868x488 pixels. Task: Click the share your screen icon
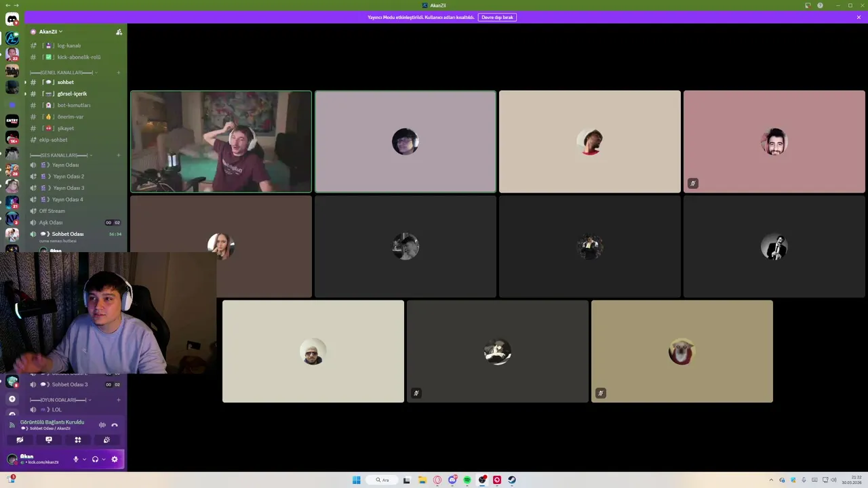pyautogui.click(x=49, y=440)
